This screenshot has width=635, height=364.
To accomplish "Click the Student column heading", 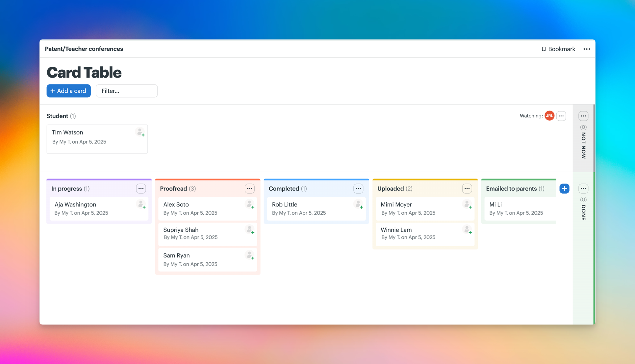I will pyautogui.click(x=57, y=116).
